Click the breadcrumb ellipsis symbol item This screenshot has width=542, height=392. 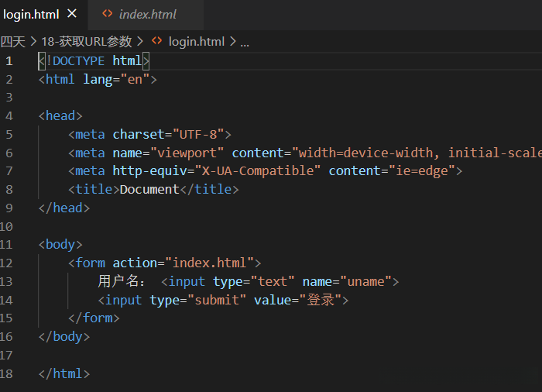click(245, 42)
